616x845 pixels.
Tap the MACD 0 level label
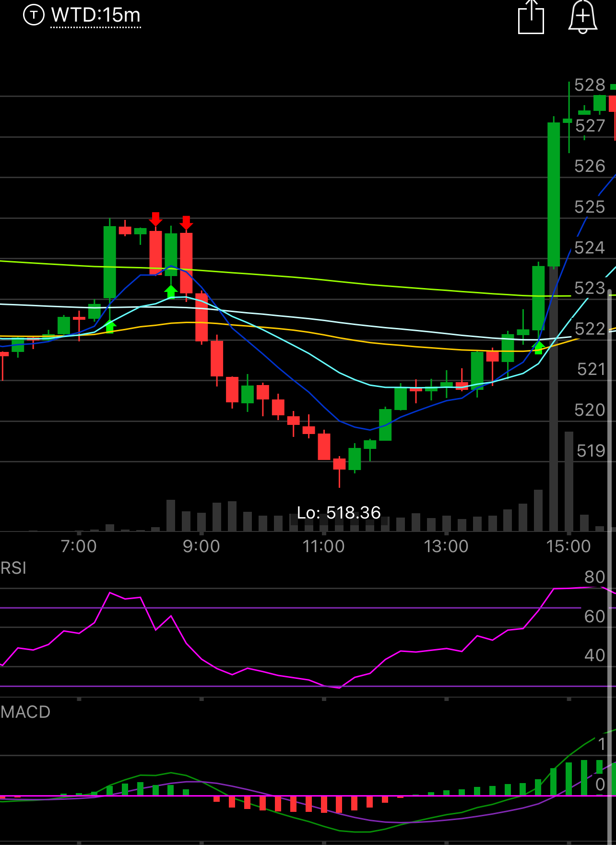tap(600, 785)
